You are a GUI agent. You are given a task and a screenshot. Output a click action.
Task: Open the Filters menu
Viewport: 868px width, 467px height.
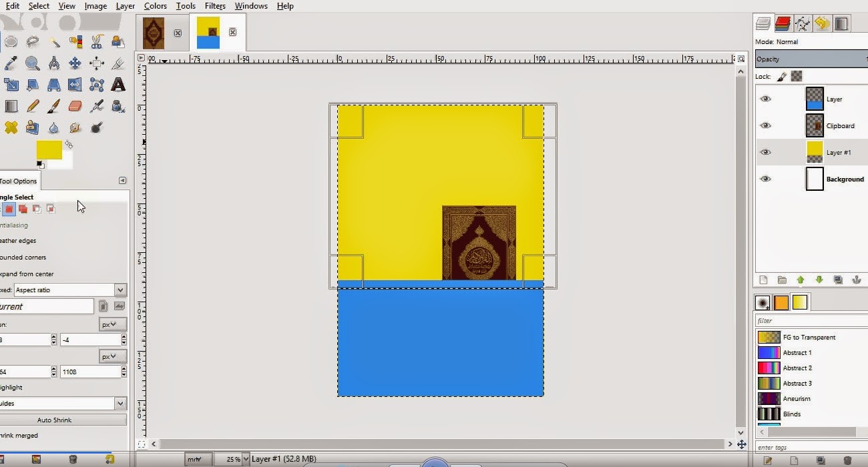(x=215, y=6)
